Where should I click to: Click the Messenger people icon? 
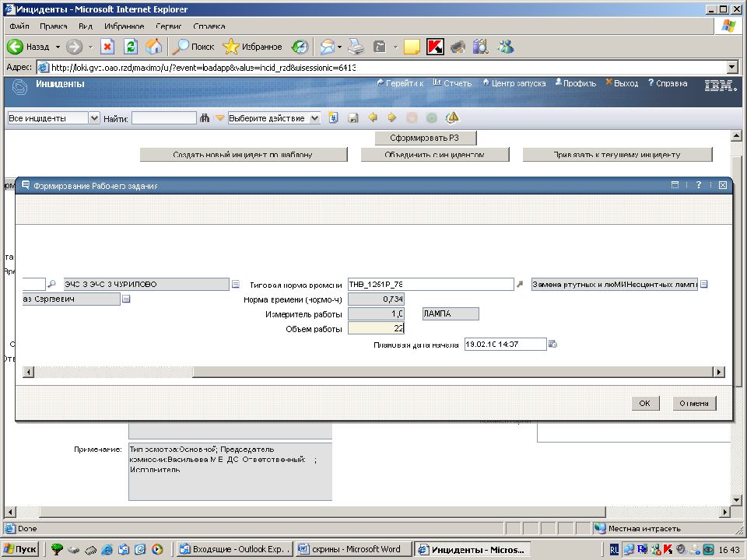click(x=506, y=47)
